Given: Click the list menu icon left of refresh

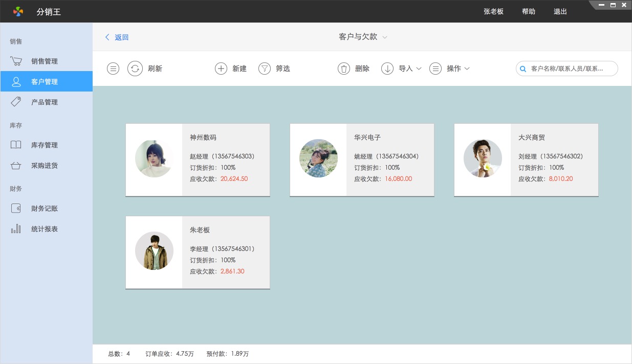Looking at the screenshot, I should tap(113, 69).
